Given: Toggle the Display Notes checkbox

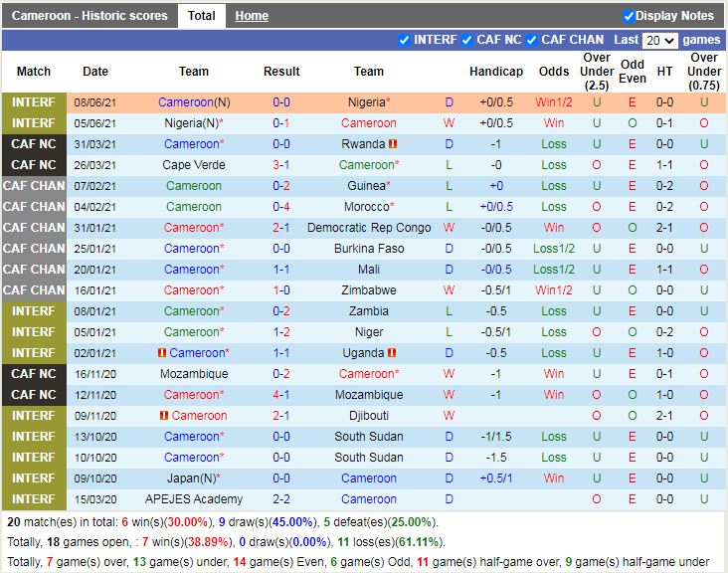Looking at the screenshot, I should 629,16.
